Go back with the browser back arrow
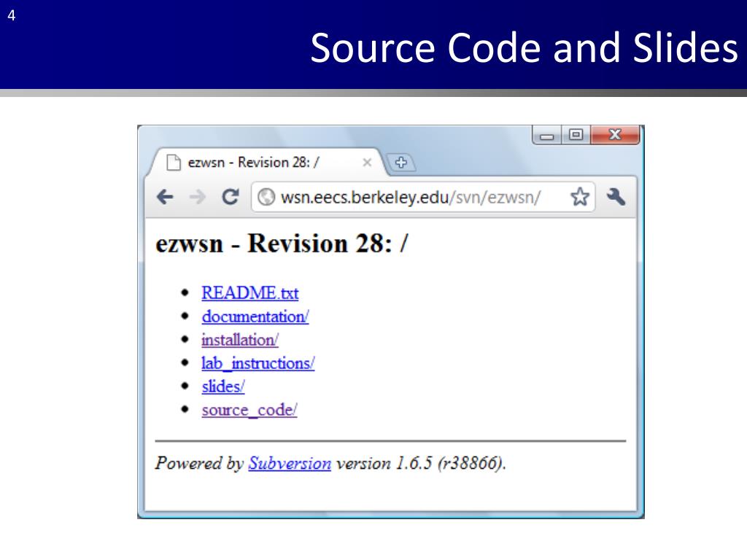Image resolution: width=747 pixels, height=560 pixels. coord(166,197)
